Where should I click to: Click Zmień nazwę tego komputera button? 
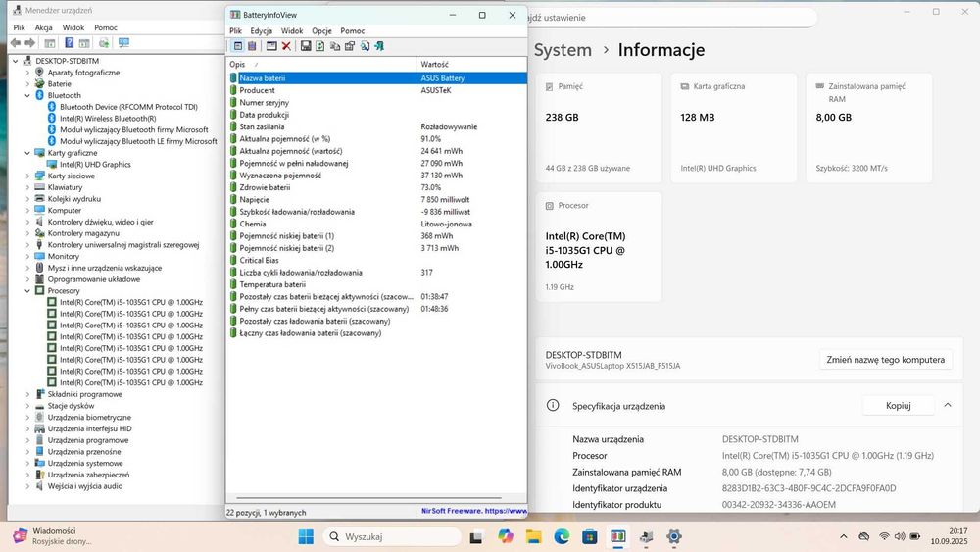tap(886, 360)
